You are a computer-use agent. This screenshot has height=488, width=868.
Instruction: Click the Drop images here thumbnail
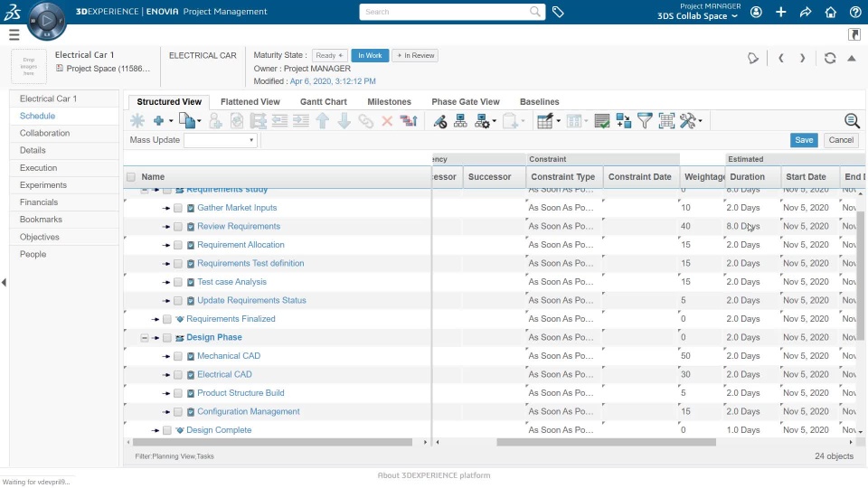point(29,66)
